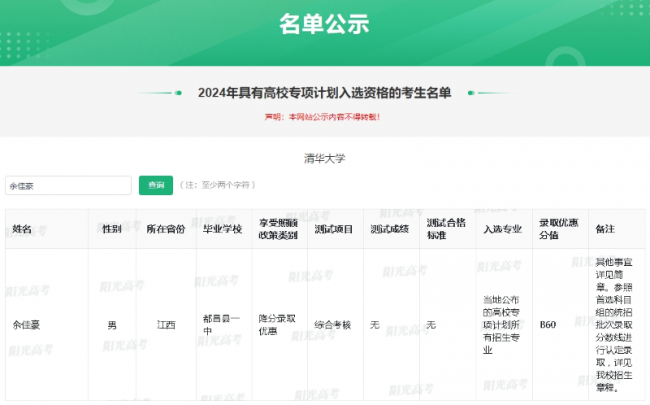Click the 录取优惠分值 column header

coord(558,229)
